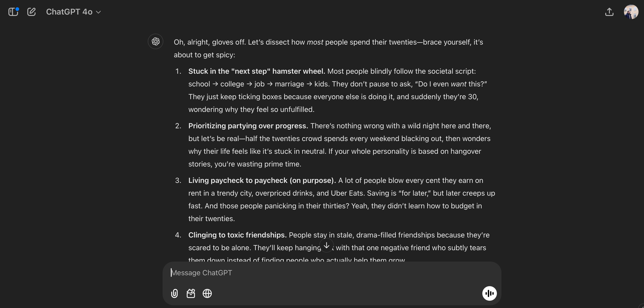Click the italic word "most" in the intro
This screenshot has width=644, height=308.
coord(315,42)
